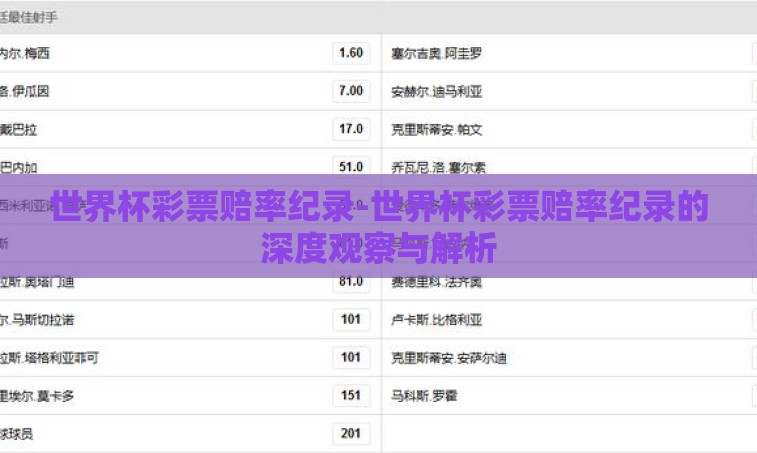Click the 莫卡多 player name
Viewport: 757px width, 453px height.
pyautogui.click(x=37, y=396)
